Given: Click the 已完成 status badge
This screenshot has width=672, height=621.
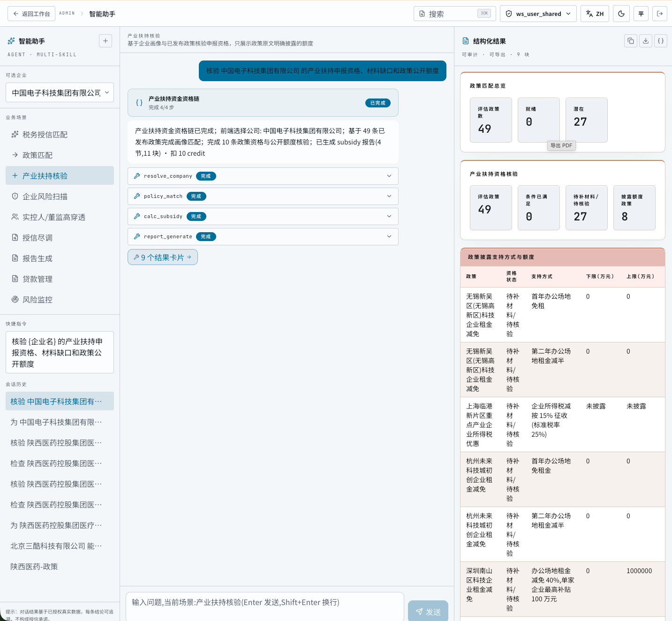Looking at the screenshot, I should [378, 103].
